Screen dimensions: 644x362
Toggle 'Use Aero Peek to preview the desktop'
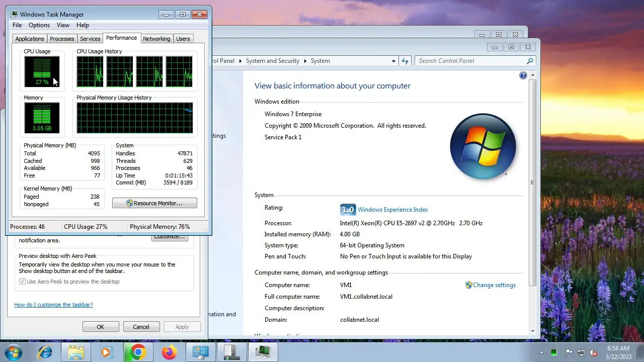pyautogui.click(x=22, y=282)
